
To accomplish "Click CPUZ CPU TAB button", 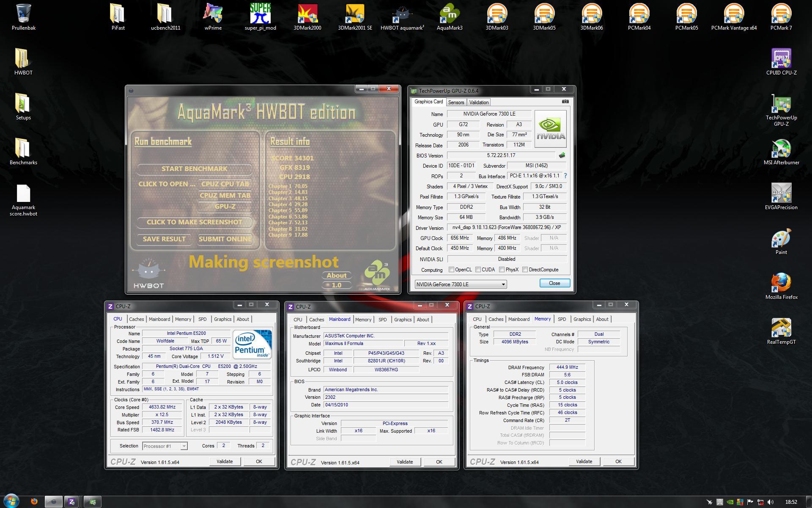I will coord(225,184).
